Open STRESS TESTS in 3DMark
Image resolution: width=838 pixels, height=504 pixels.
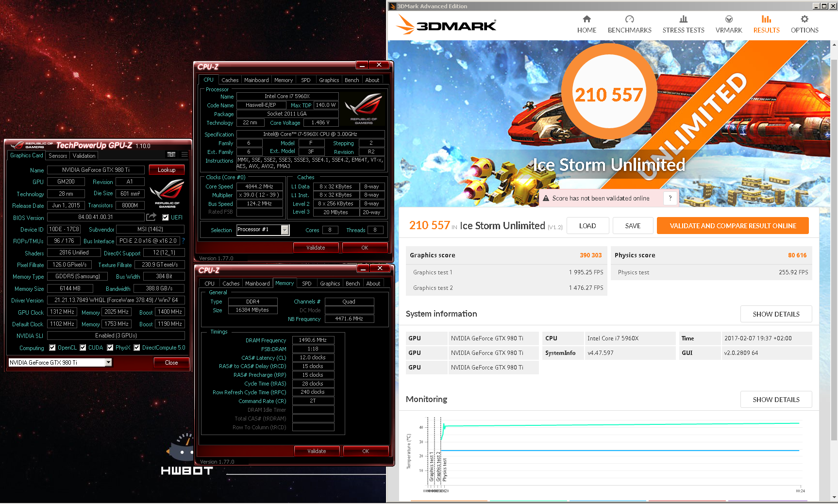[x=683, y=24]
